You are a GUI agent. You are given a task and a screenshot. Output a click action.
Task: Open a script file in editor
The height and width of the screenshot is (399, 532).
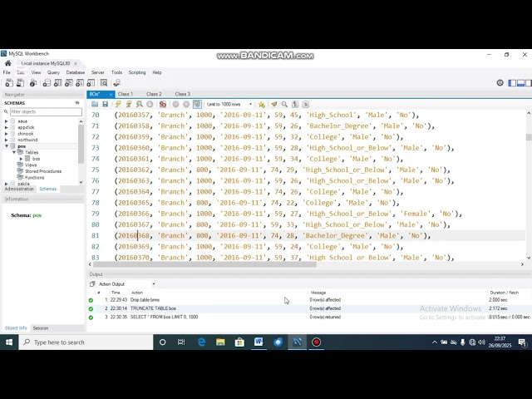(95, 104)
